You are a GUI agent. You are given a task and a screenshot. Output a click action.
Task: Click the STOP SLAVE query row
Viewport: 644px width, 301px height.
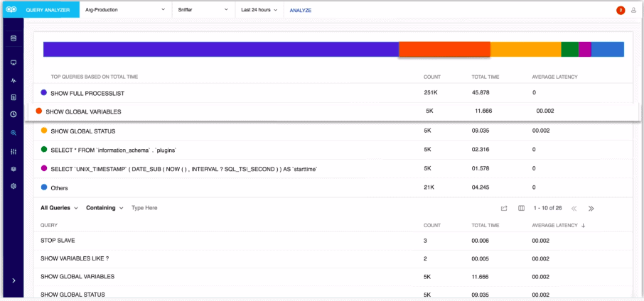click(x=333, y=241)
